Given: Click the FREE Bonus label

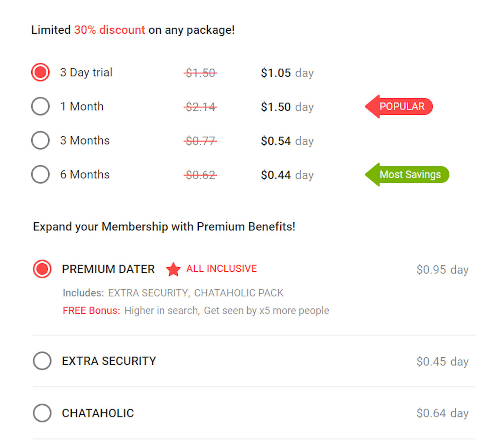Looking at the screenshot, I should tap(91, 311).
